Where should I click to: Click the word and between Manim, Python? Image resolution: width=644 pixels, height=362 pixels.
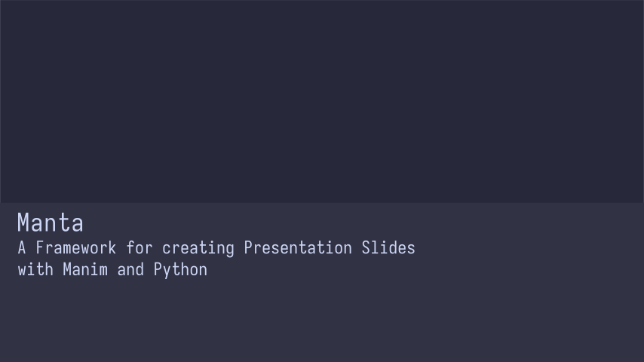(130, 270)
